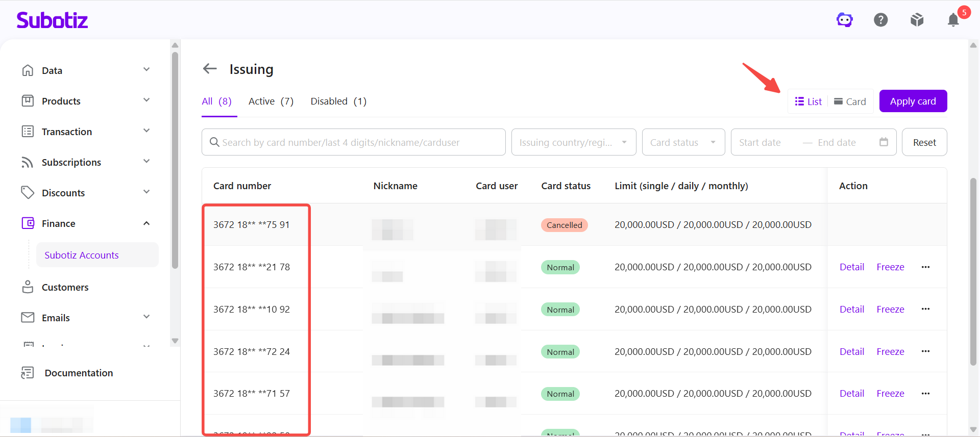This screenshot has height=437, width=980.
Task: Click Normal badge for card ending 72 24
Action: point(560,352)
